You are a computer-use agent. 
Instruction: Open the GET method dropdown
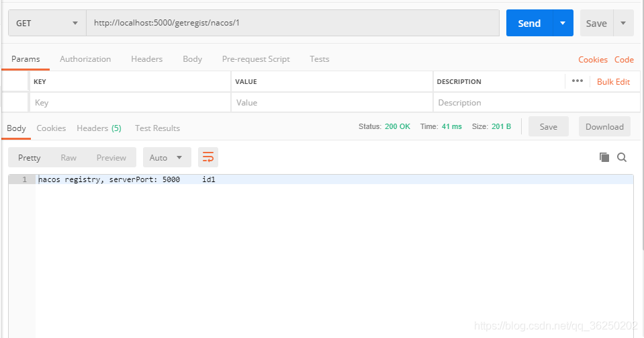click(47, 23)
